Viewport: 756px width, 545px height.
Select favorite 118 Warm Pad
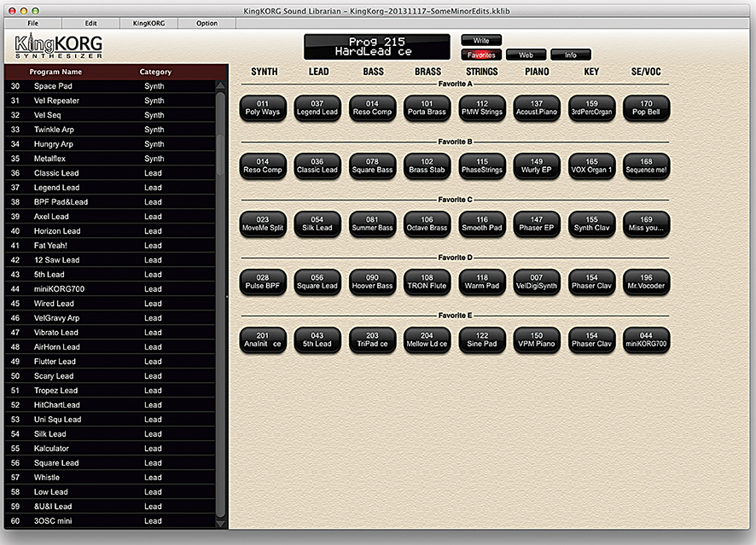(x=482, y=282)
